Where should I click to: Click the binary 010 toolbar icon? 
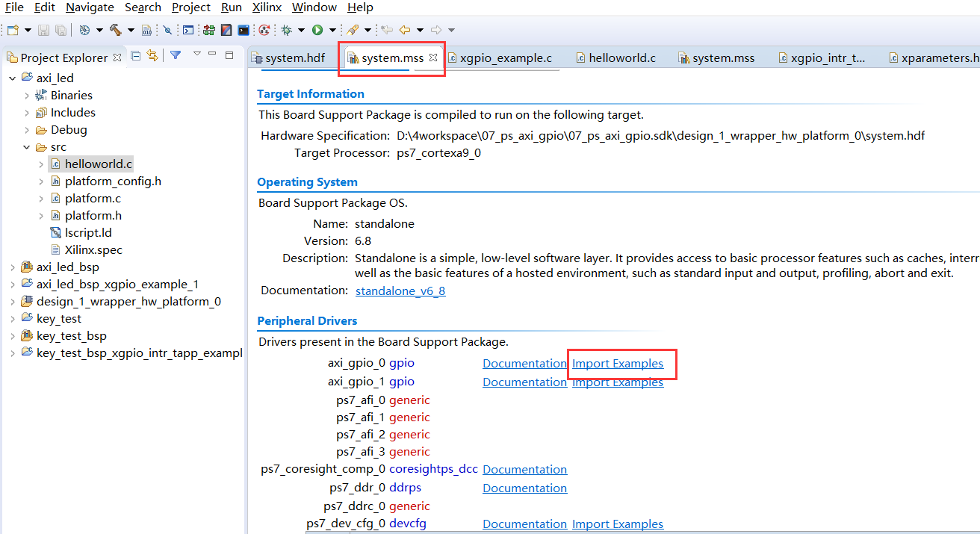point(147,31)
